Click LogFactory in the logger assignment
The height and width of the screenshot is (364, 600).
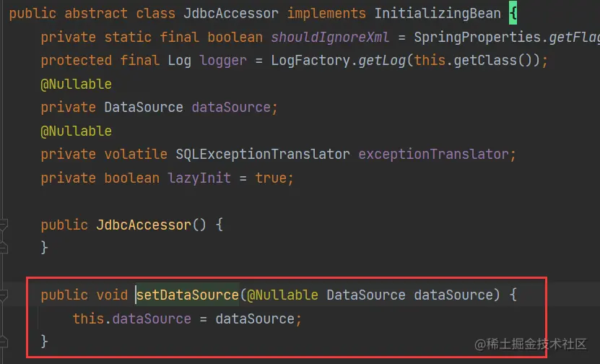(x=310, y=61)
